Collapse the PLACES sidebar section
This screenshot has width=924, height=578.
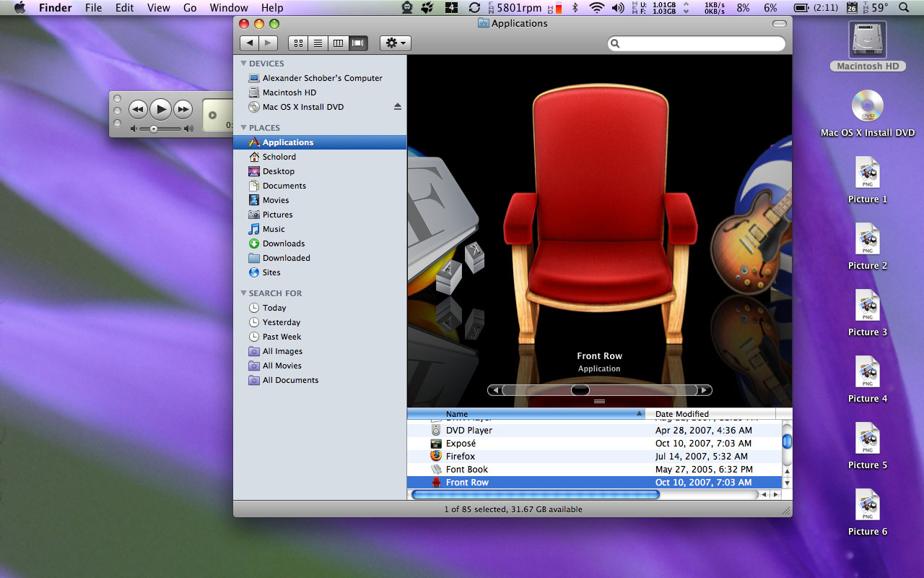244,128
